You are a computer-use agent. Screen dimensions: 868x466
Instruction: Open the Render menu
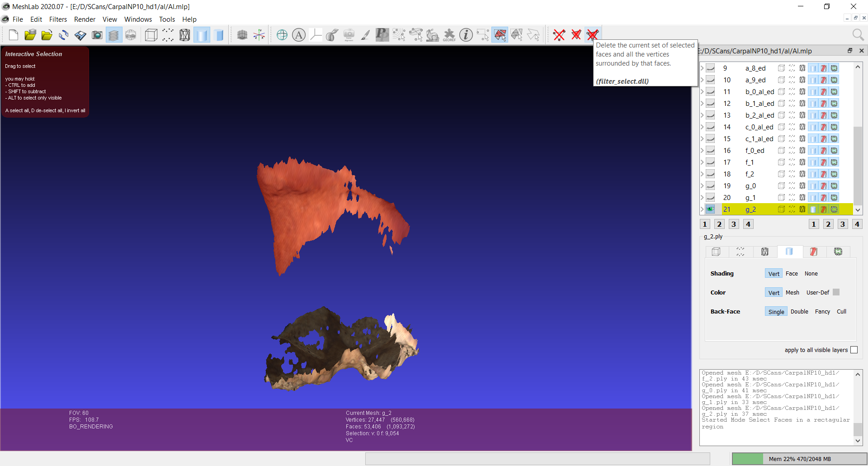tap(85, 19)
